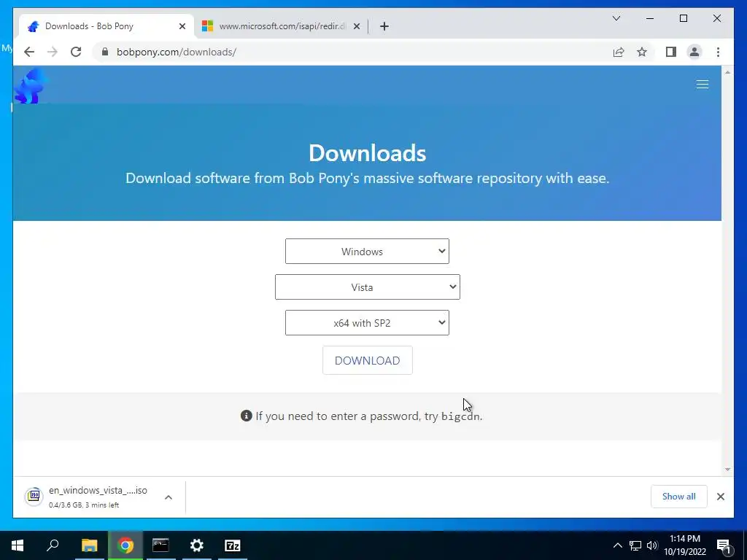Click the Chrome back arrow
Screen dimensions: 747x560
click(29, 52)
